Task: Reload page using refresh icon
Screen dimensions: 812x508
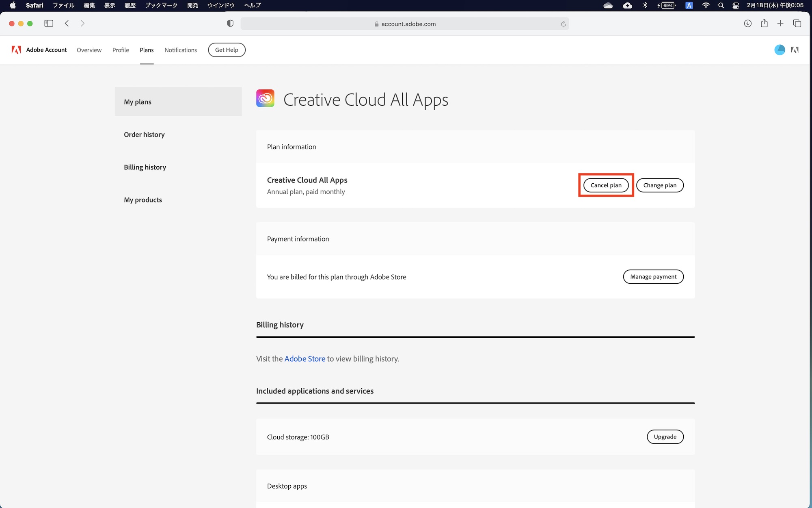Action: pyautogui.click(x=563, y=24)
